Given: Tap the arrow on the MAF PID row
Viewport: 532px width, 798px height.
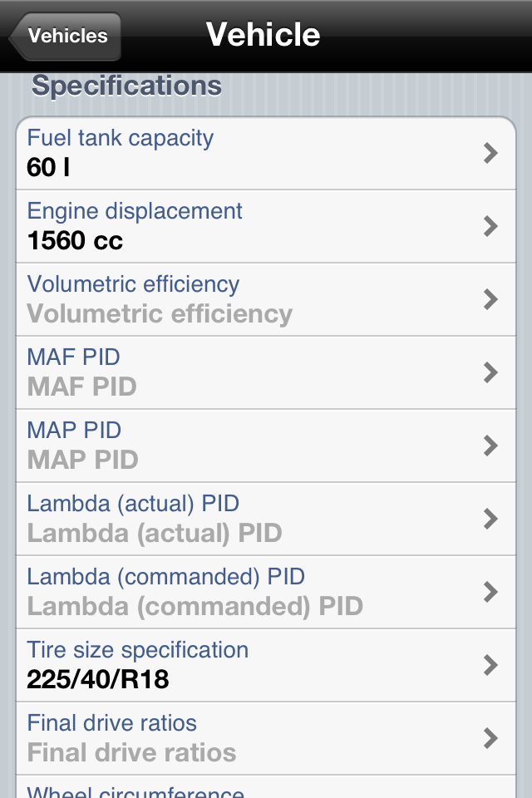Looking at the screenshot, I should point(490,372).
